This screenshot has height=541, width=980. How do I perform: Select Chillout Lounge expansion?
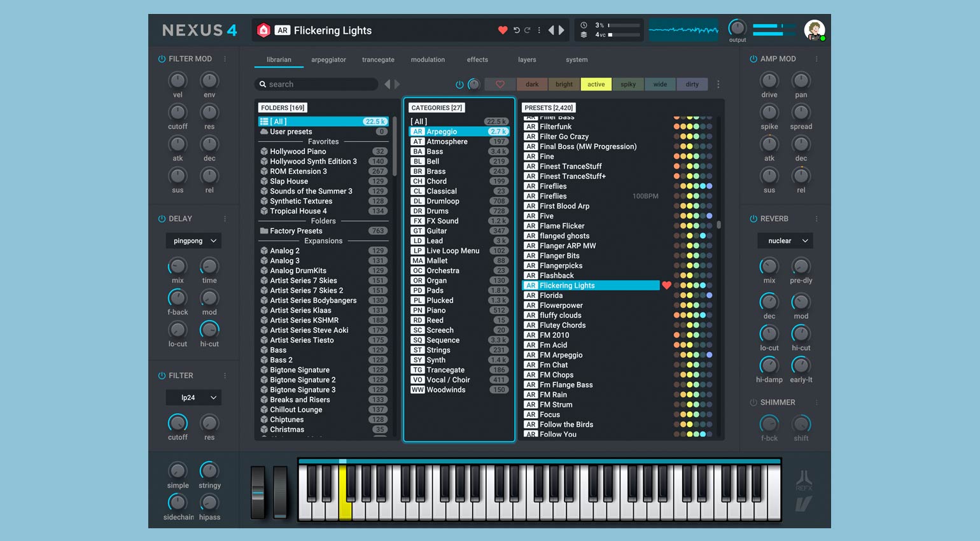point(323,409)
